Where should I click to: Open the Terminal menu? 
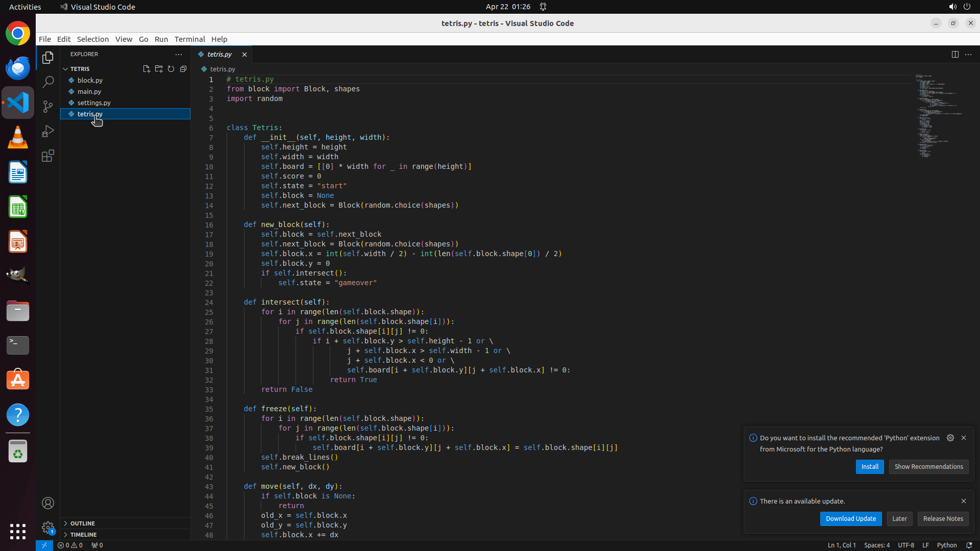tap(189, 39)
